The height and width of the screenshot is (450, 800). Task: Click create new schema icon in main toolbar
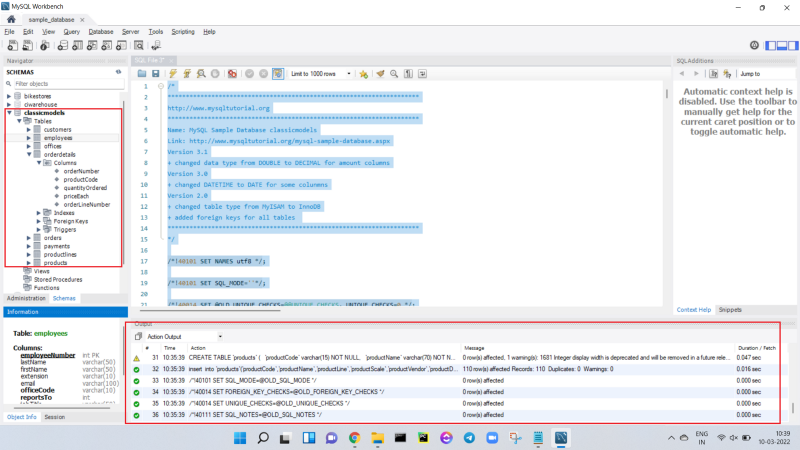(x=62, y=45)
